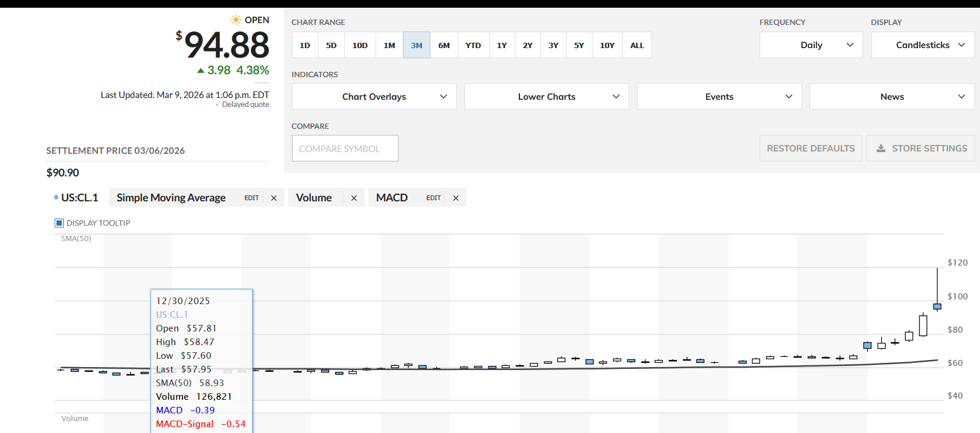Image resolution: width=980 pixels, height=433 pixels.
Task: Click the latest candlestick near $100
Action: (937, 306)
